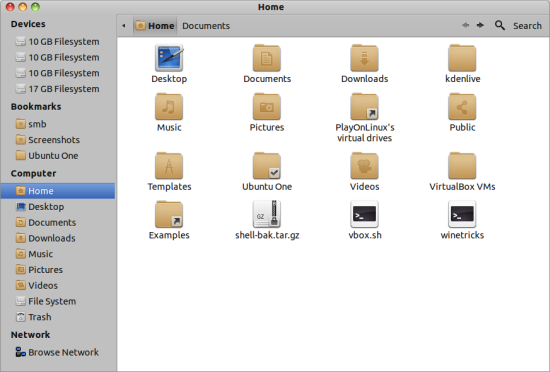This screenshot has width=550, height=372.
Task: Click the magnifying glass search icon
Action: [x=500, y=25]
